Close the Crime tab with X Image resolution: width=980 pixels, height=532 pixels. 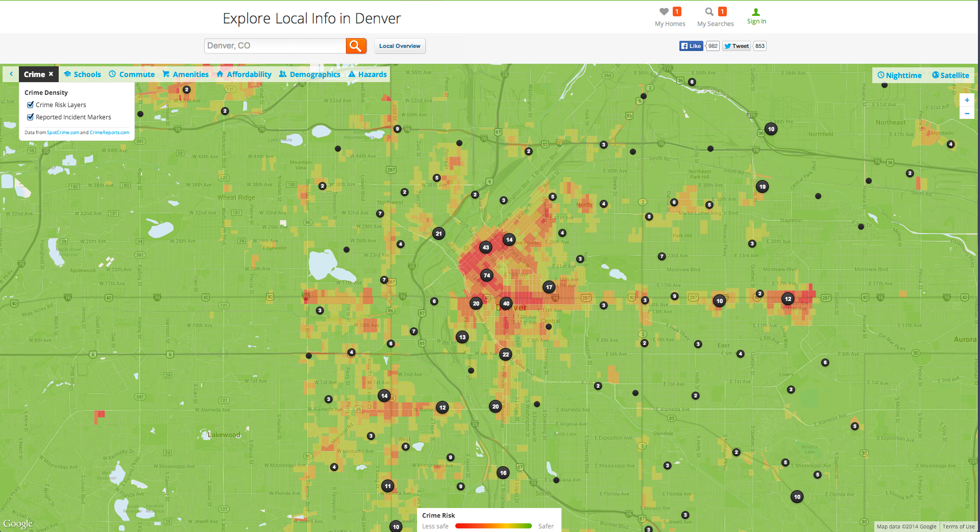pyautogui.click(x=51, y=74)
